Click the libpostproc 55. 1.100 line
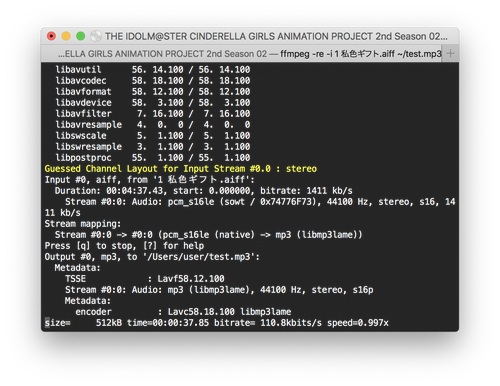 pyautogui.click(x=153, y=157)
